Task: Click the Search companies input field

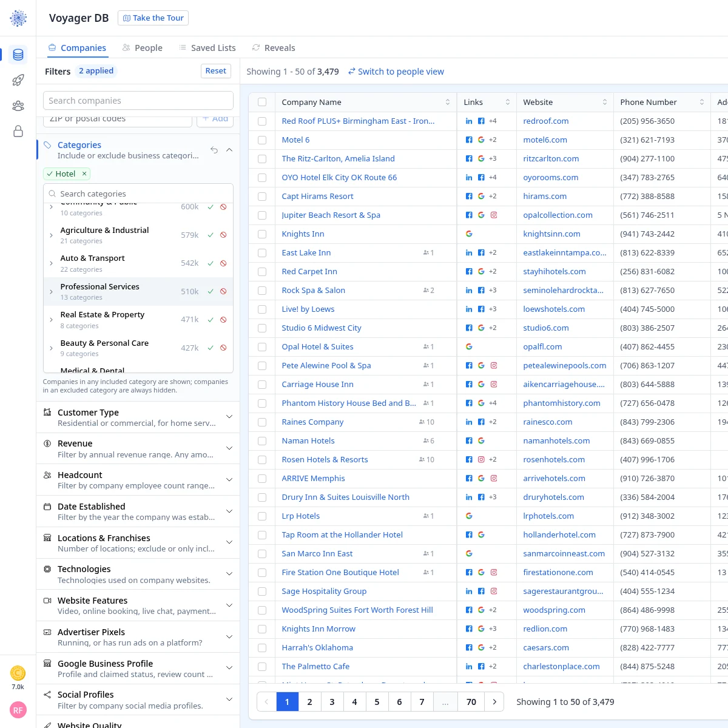Action: [x=138, y=101]
